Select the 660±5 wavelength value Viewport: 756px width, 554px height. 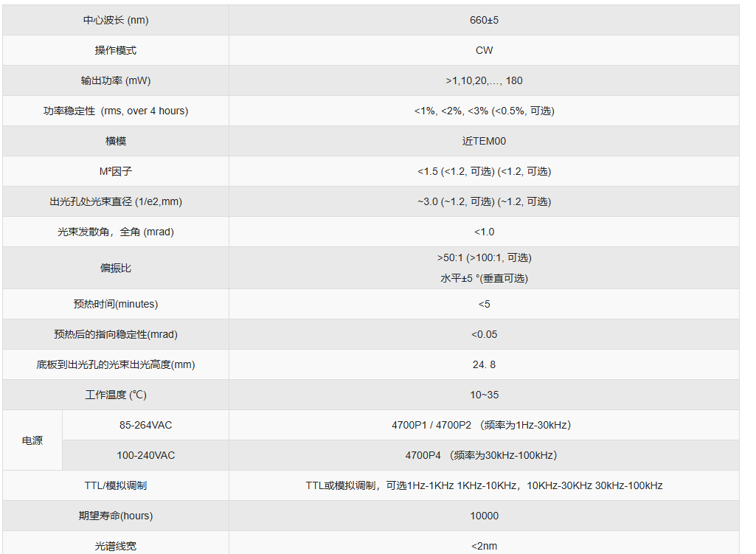(484, 20)
